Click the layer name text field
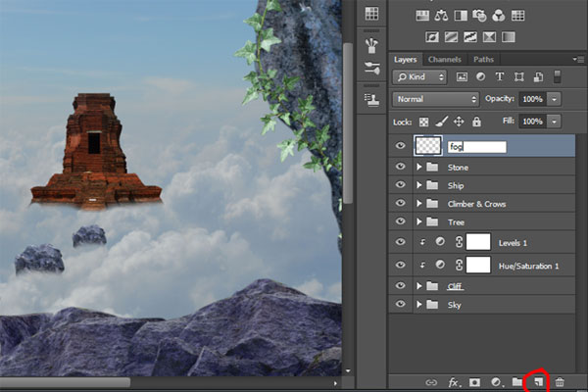The height and width of the screenshot is (392, 588). [x=475, y=146]
